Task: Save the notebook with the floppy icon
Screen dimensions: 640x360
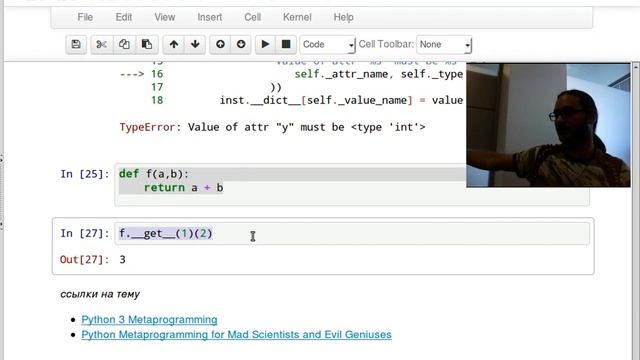Action: [x=76, y=44]
